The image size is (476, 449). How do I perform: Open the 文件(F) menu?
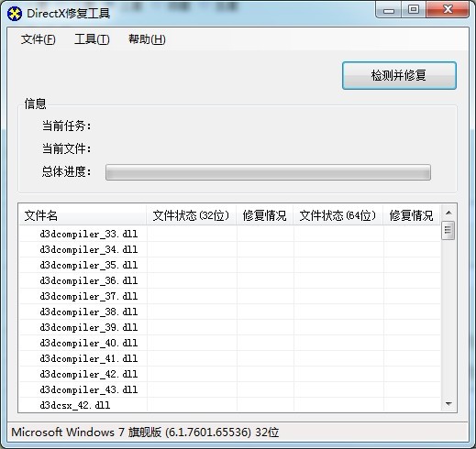[38, 39]
